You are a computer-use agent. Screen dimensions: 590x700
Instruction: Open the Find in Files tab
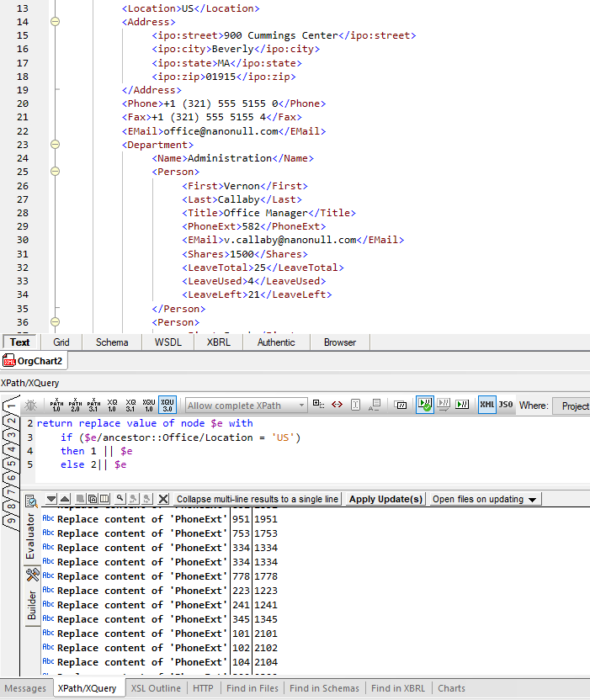[x=252, y=688]
